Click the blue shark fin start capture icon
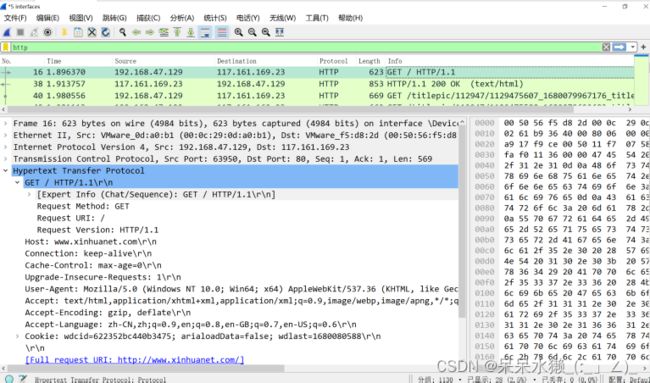650x383 pixels. click(x=7, y=32)
